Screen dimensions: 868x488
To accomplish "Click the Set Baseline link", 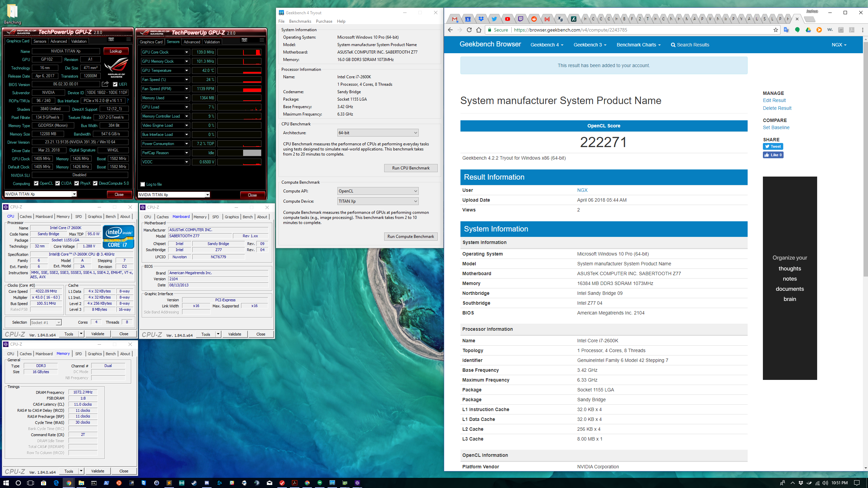I will point(776,127).
